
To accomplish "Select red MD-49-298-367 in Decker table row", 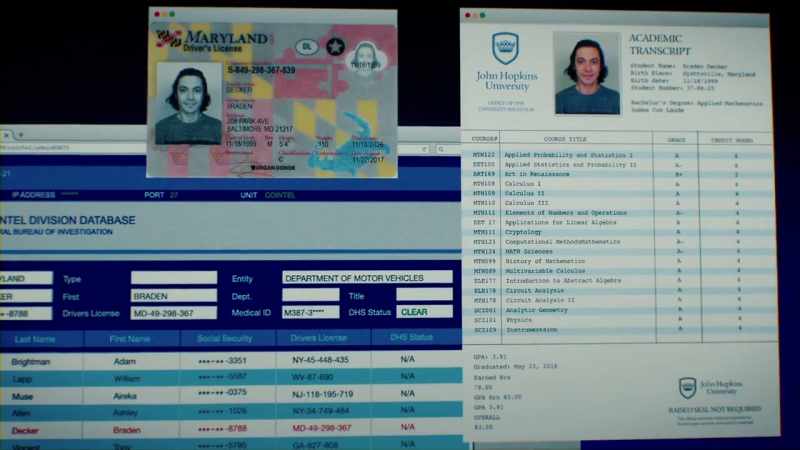I will (322, 428).
